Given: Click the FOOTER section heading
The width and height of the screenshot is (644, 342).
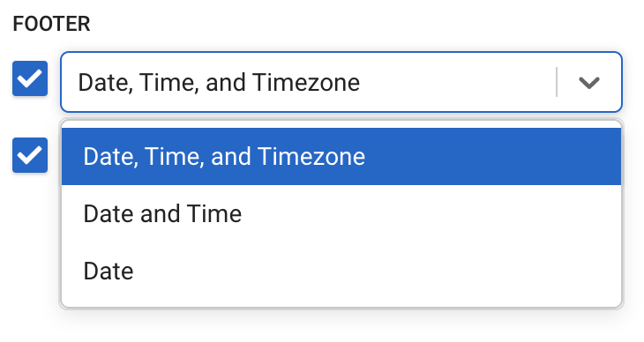Looking at the screenshot, I should [x=51, y=24].
